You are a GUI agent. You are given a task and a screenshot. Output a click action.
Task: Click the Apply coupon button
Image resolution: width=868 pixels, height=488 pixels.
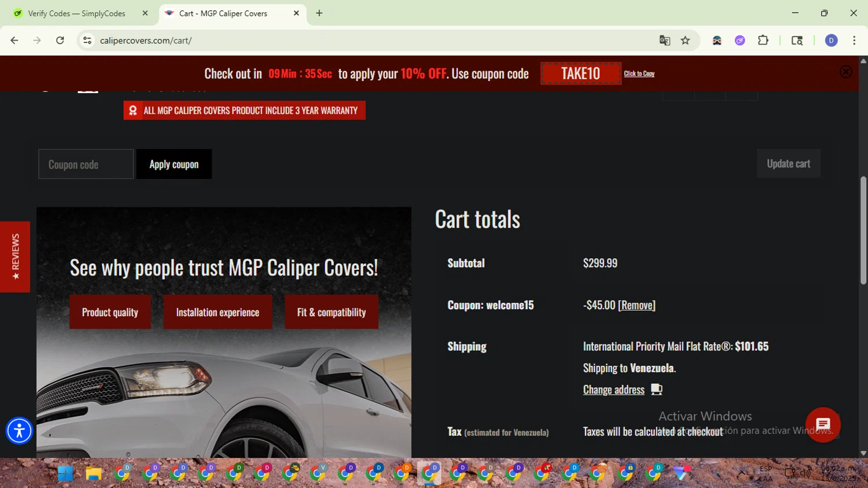click(174, 164)
